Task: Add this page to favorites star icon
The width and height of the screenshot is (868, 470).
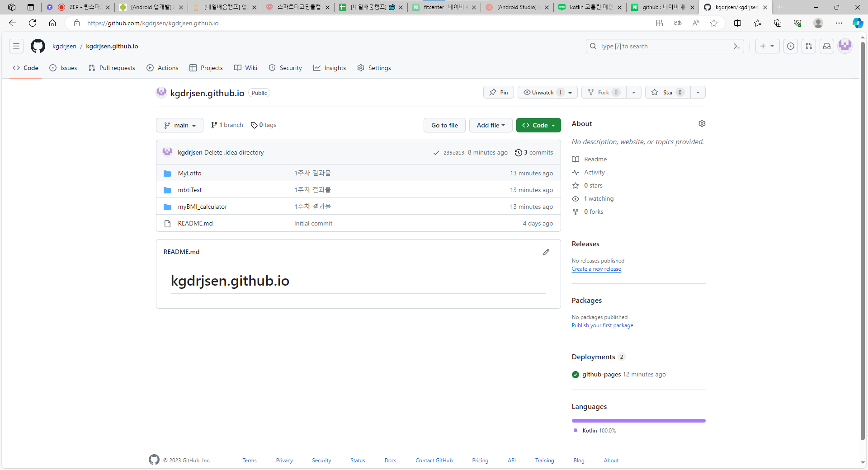Action: [714, 23]
